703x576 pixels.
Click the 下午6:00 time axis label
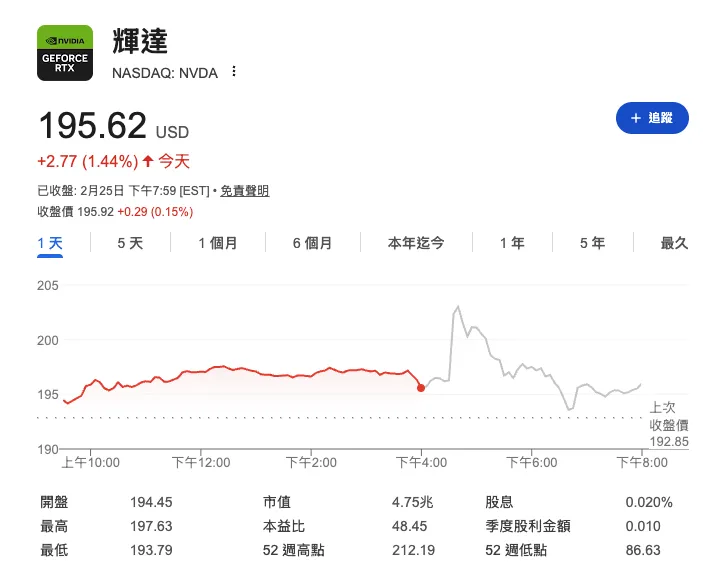click(x=532, y=463)
